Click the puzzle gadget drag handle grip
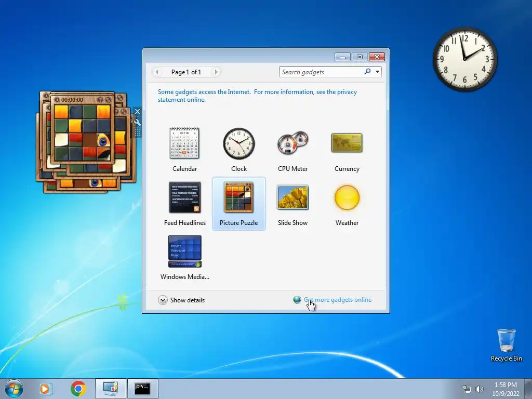 [x=137, y=132]
